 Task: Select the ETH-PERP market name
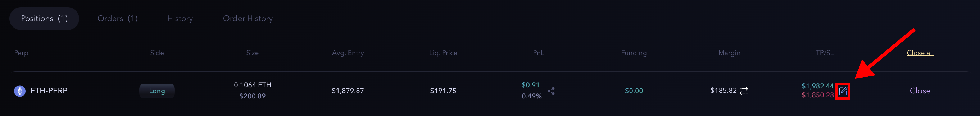49,91
